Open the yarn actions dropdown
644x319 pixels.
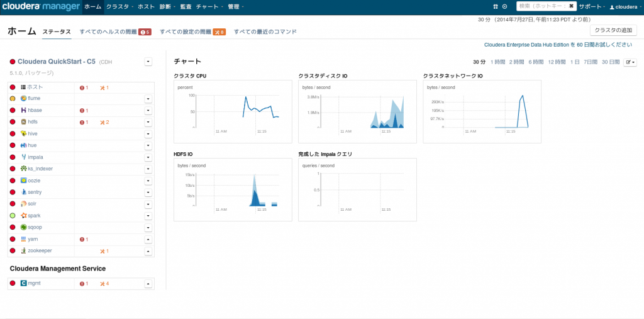click(x=148, y=239)
